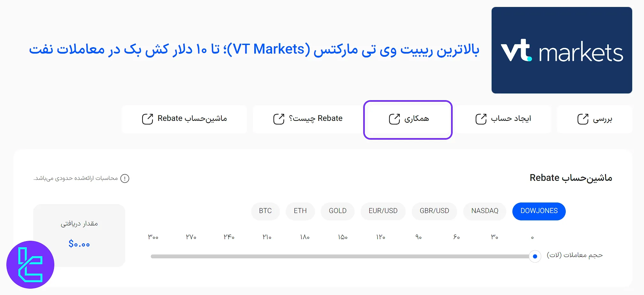Viewport: 644px width, 295px height.
Task: Click the VT Markets logo
Action: pyautogui.click(x=561, y=50)
